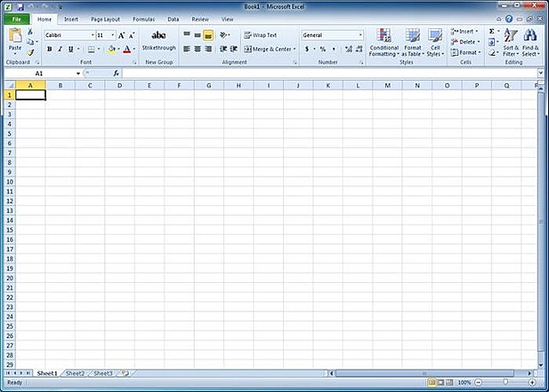The width and height of the screenshot is (549, 392).
Task: Open the General number format dropdown
Action: pyautogui.click(x=360, y=35)
